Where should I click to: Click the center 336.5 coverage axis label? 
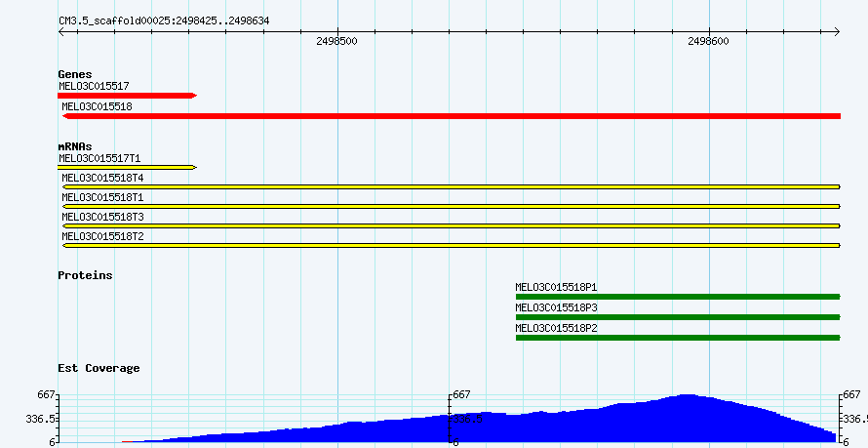coord(468,419)
